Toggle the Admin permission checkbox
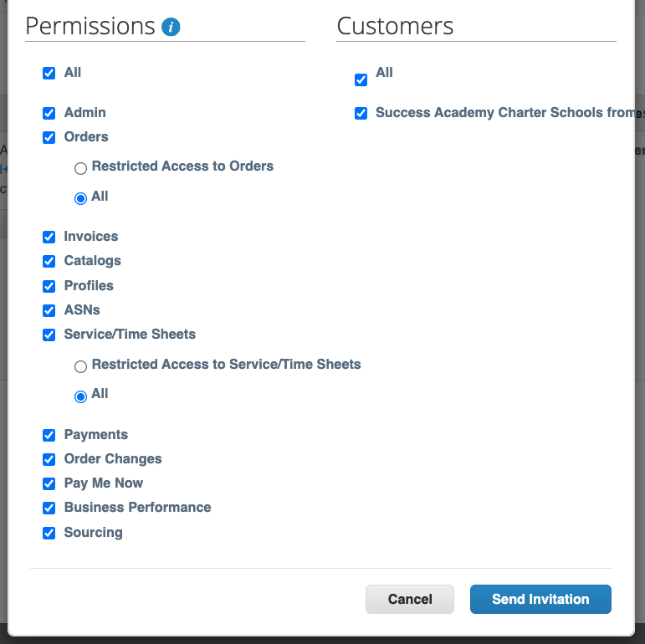 pyautogui.click(x=49, y=113)
